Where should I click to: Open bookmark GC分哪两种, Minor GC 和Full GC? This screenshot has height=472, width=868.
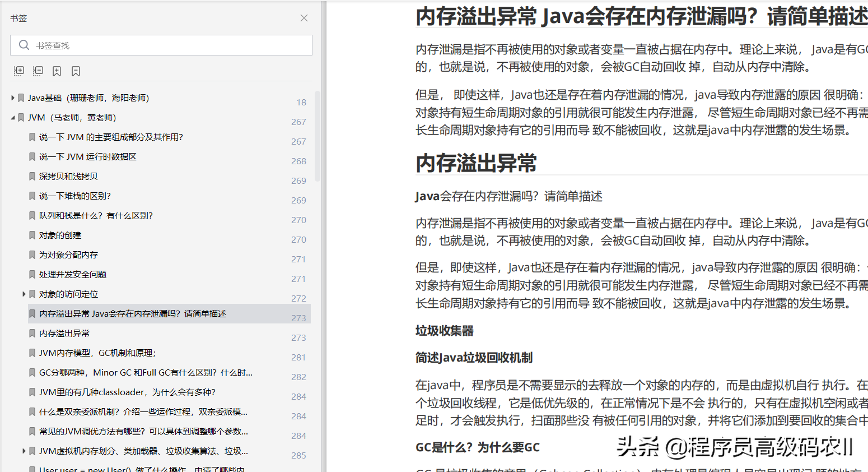coord(146,372)
